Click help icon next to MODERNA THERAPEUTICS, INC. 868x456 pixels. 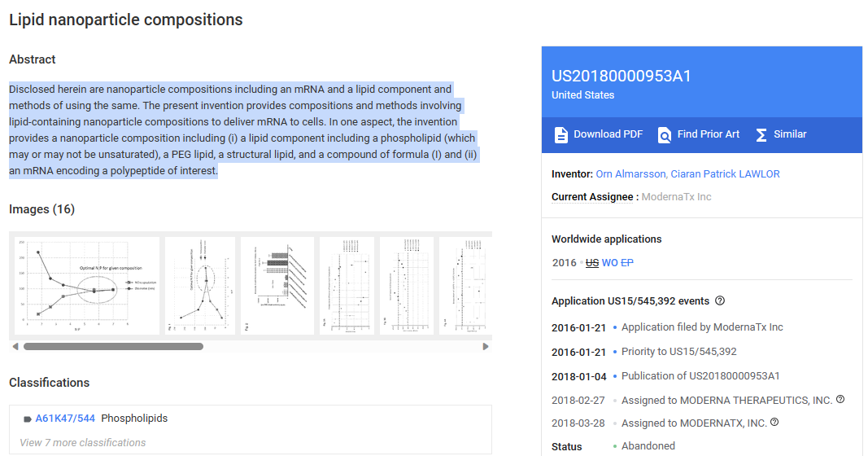tap(840, 399)
